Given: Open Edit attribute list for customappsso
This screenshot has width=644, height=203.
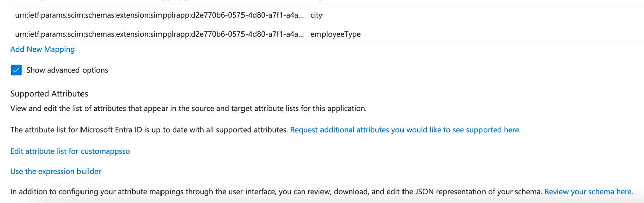Looking at the screenshot, I should [x=70, y=151].
